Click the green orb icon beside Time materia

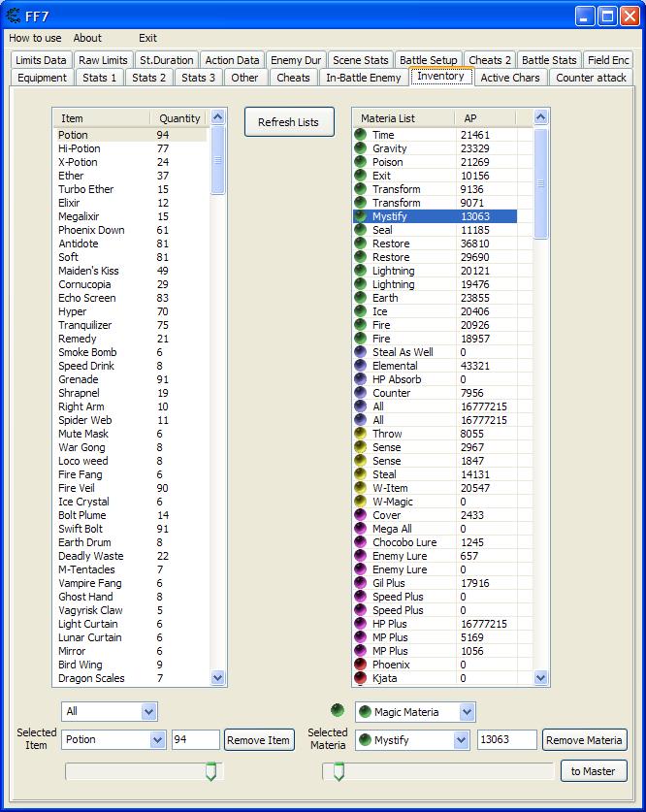pos(361,135)
